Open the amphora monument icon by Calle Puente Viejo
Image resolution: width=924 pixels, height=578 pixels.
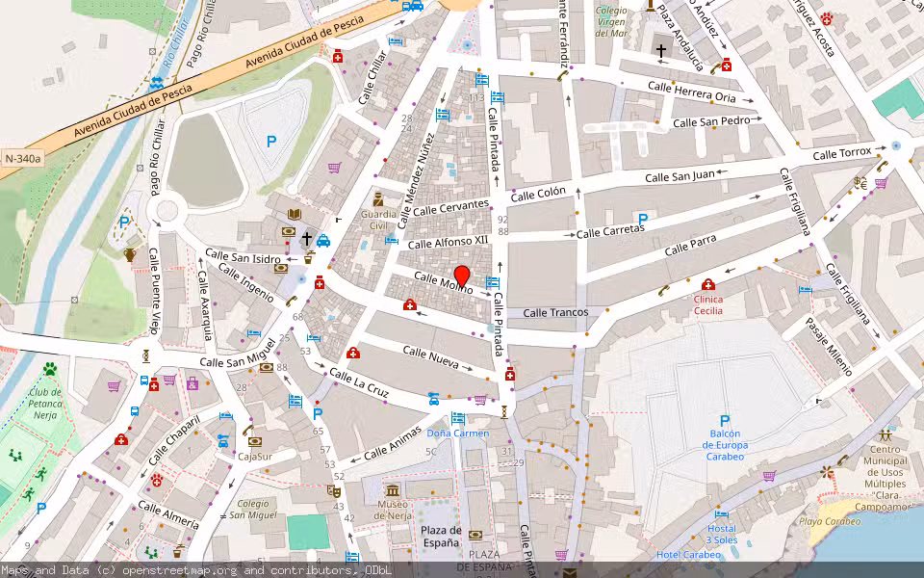(130, 254)
